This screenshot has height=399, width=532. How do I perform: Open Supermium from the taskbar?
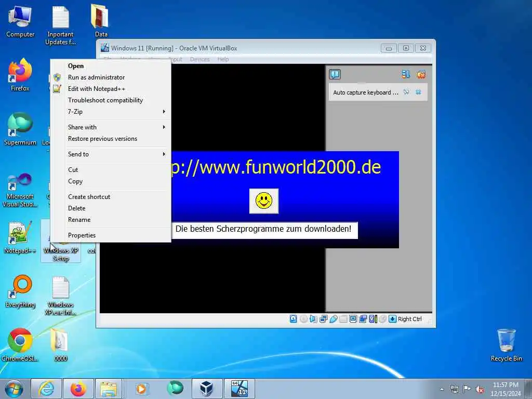(175, 389)
